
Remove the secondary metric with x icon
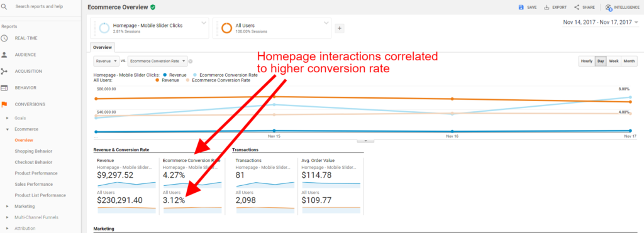tap(191, 61)
